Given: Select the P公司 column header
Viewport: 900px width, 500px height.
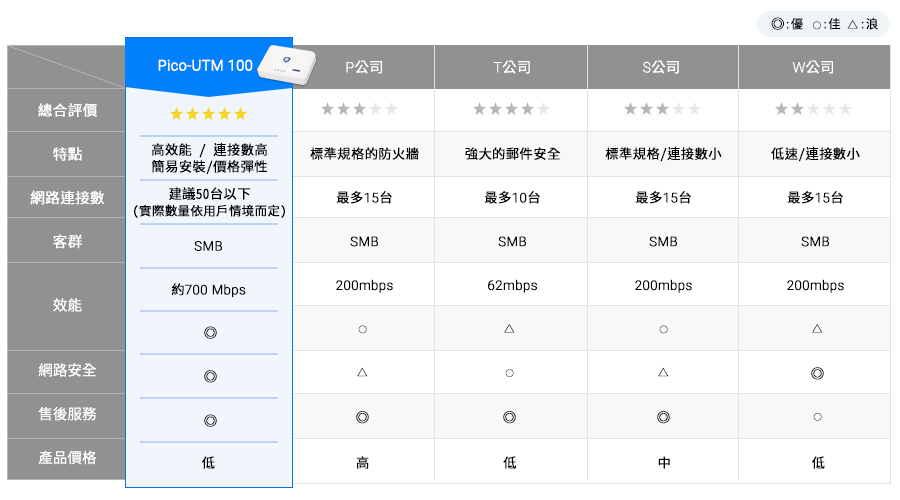Looking at the screenshot, I should (364, 67).
